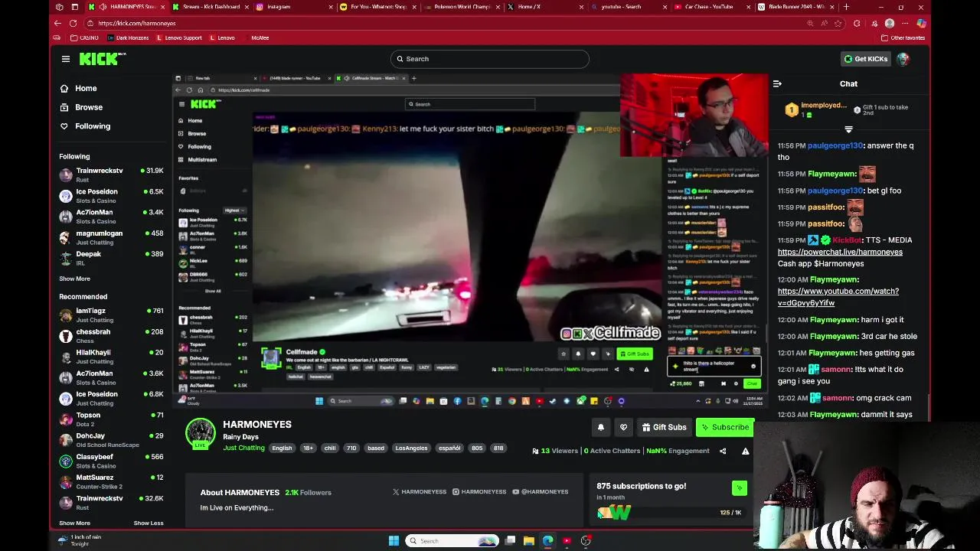Click Windows taskbar search box

(x=453, y=541)
